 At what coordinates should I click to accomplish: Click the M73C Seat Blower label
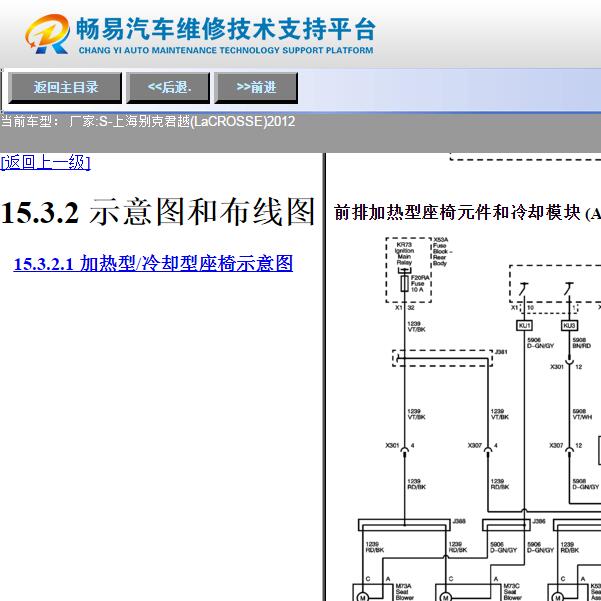(511, 592)
